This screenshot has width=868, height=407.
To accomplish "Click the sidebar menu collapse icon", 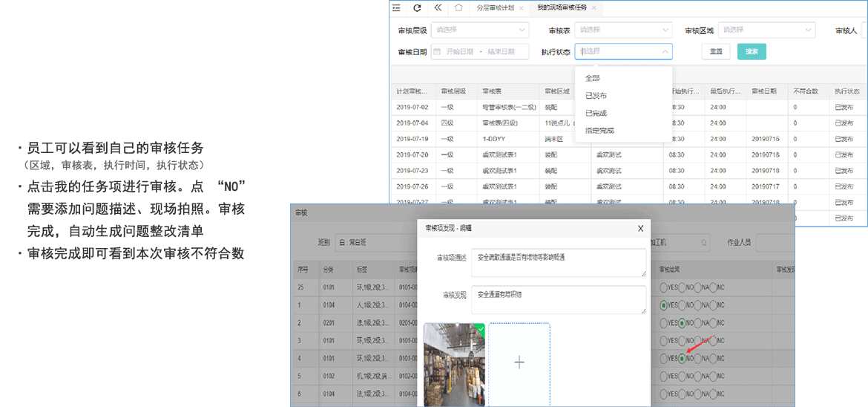I will click(x=396, y=7).
